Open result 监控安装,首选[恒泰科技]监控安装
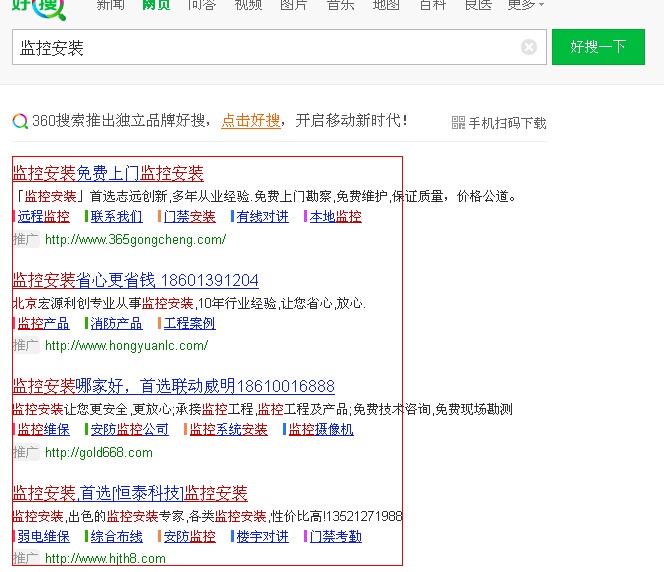 [x=130, y=493]
